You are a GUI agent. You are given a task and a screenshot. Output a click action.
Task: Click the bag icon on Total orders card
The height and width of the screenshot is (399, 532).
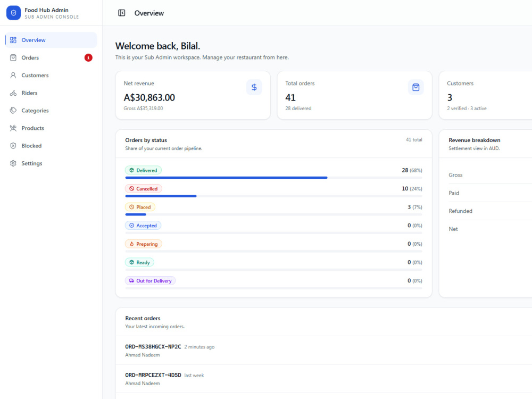(415, 87)
